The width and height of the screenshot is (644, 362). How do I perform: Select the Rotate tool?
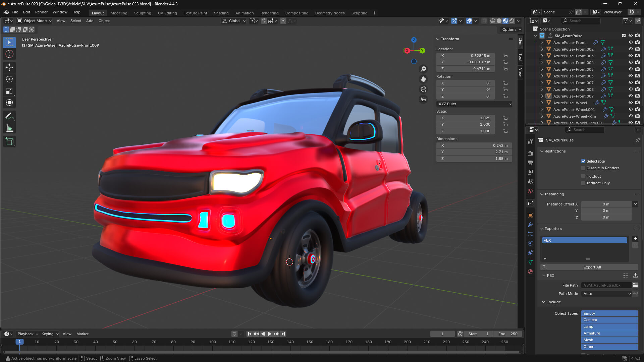9,79
